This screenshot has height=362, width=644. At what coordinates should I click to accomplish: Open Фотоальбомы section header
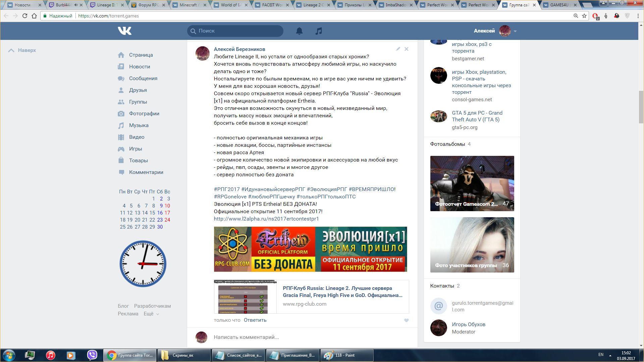pos(447,144)
